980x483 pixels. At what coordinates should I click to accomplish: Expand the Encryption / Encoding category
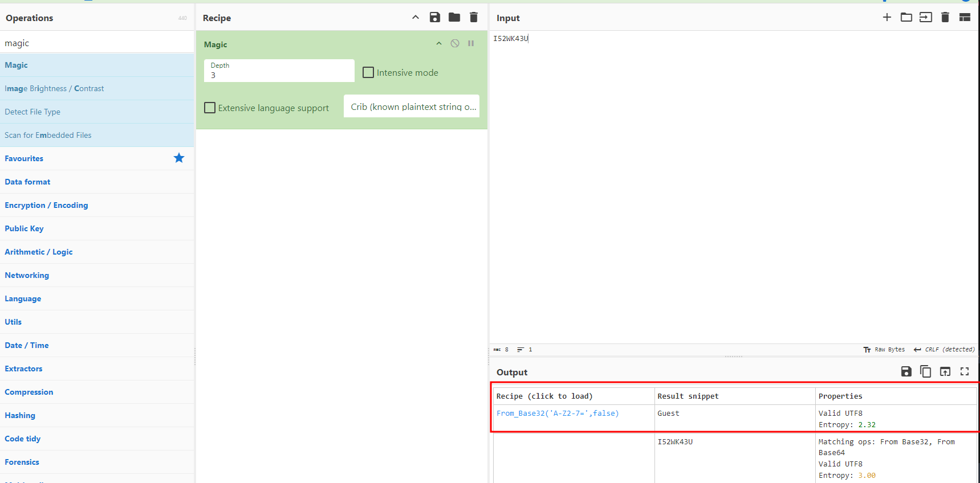[46, 205]
